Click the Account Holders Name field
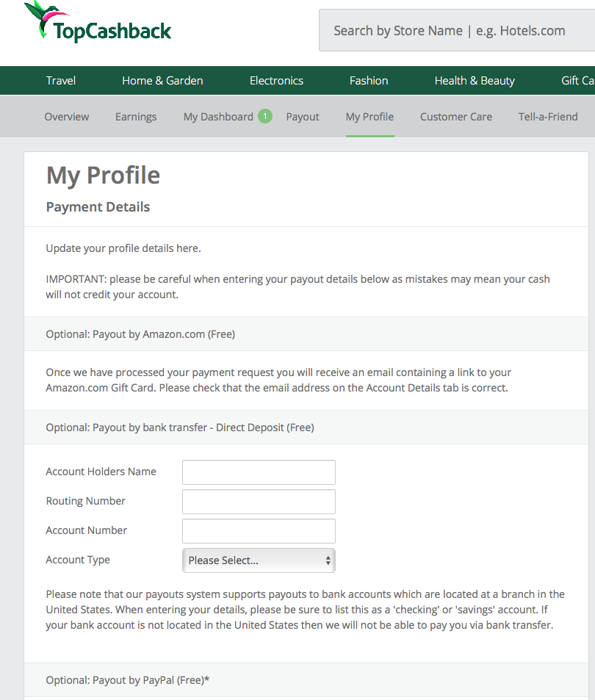595x700 pixels. (259, 472)
